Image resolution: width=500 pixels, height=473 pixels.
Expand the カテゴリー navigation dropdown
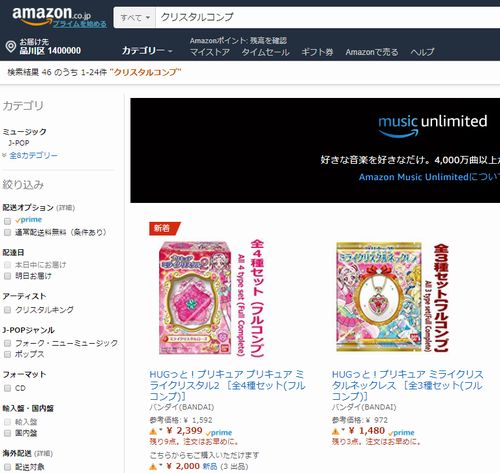147,51
